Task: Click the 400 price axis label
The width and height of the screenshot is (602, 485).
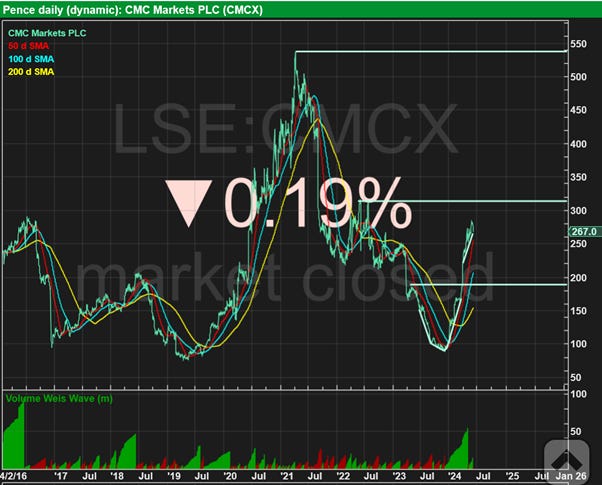Action: pyautogui.click(x=578, y=144)
